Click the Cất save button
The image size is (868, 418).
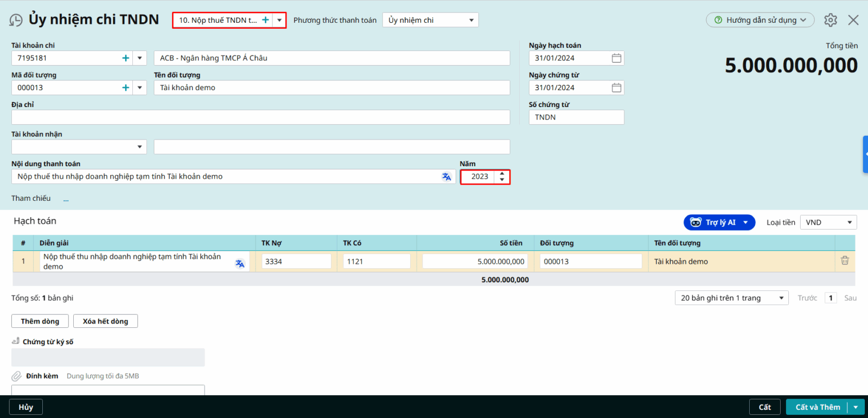click(764, 407)
